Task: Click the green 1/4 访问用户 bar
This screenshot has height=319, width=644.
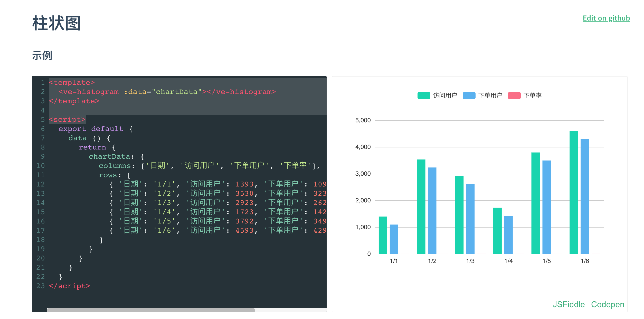Action: coord(497,231)
